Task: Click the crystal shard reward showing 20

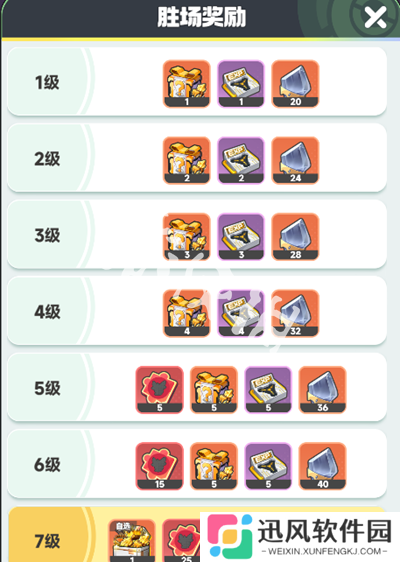Action: (295, 84)
